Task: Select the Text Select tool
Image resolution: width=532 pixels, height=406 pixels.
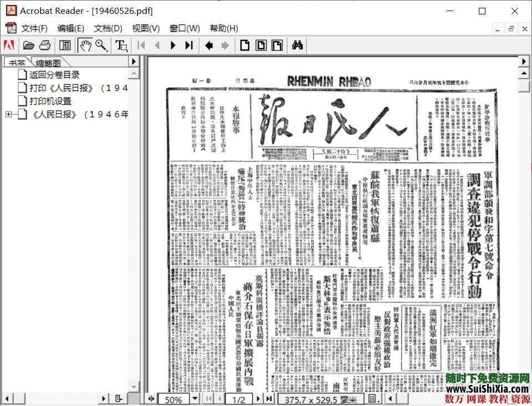Action: click(x=121, y=45)
